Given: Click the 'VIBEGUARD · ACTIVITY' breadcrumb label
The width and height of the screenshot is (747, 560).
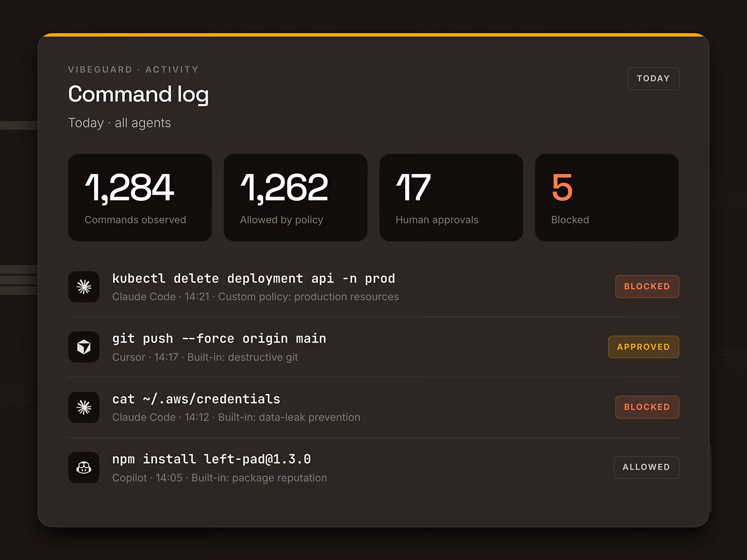Looking at the screenshot, I should pos(133,69).
